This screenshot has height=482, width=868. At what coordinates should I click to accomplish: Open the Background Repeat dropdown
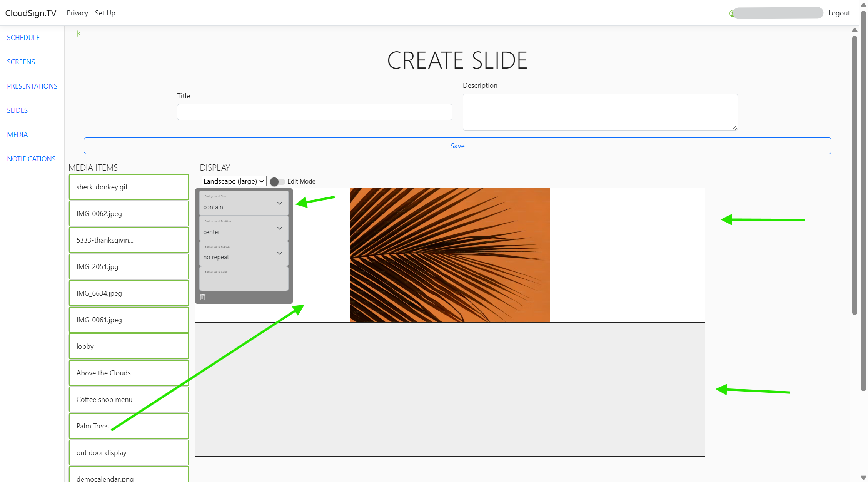tap(244, 253)
